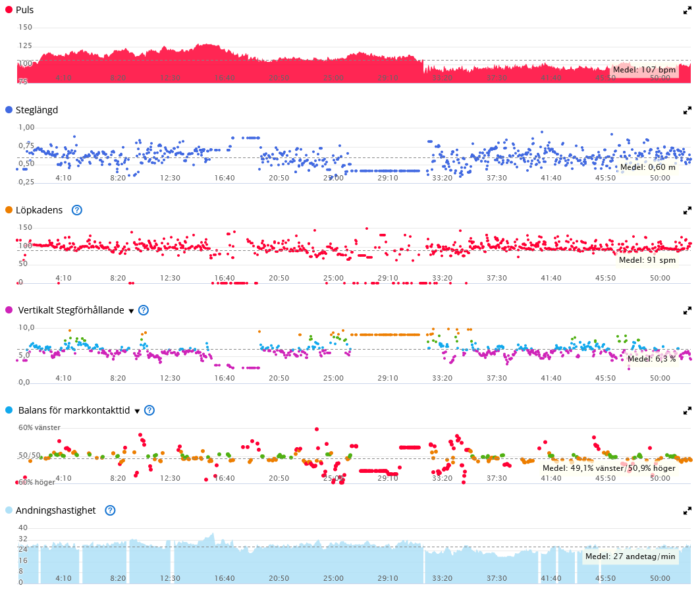Click 4:10 tick on the Andningshastighet chart
The height and width of the screenshot is (594, 700).
pos(63,578)
